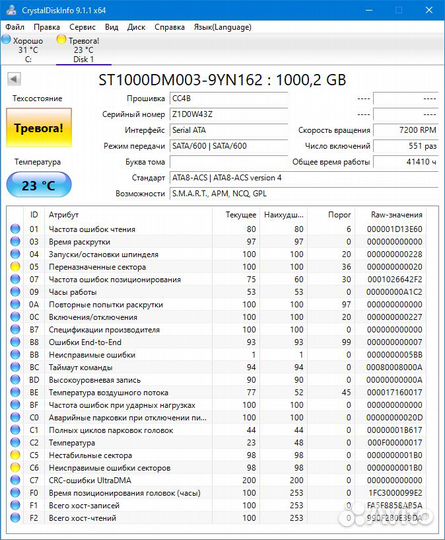Click the blue status icon for attribute B7
Image resolution: width=445 pixels, height=540 pixels.
click(15, 330)
